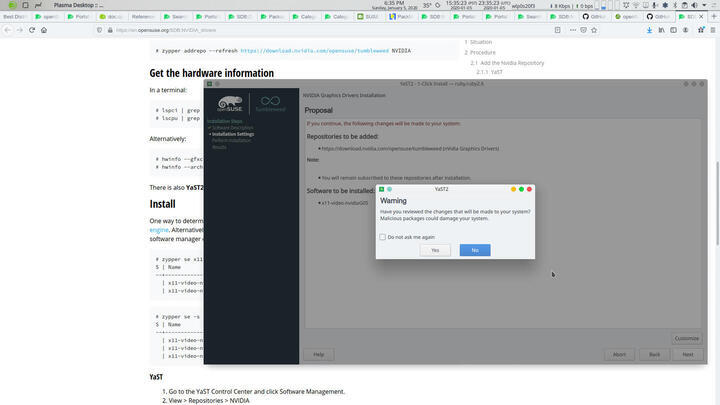Screen dimensions: 720x405
Task: Open the Firefox account icon
Action: click(685, 30)
